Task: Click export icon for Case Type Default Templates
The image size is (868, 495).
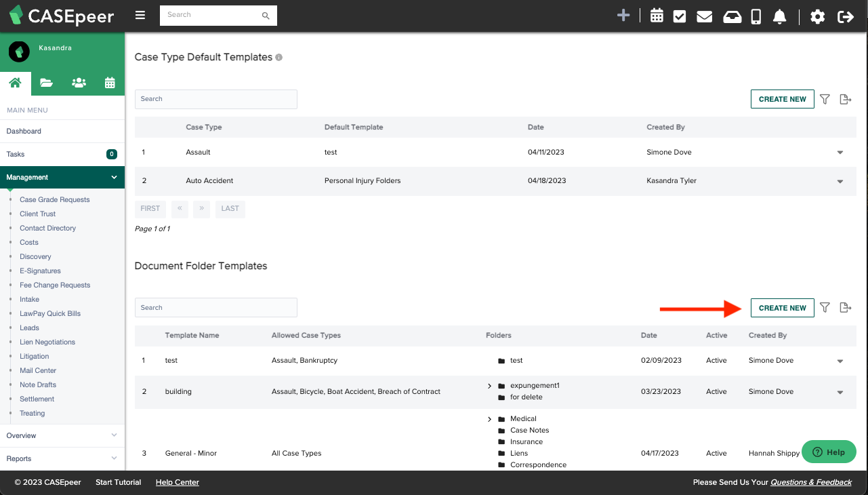Action: point(845,99)
